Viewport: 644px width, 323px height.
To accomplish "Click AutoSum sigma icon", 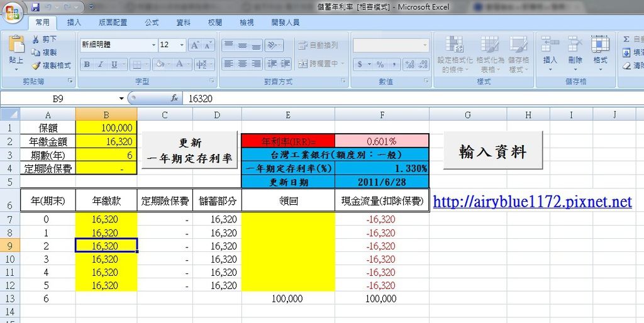I will click(x=626, y=40).
